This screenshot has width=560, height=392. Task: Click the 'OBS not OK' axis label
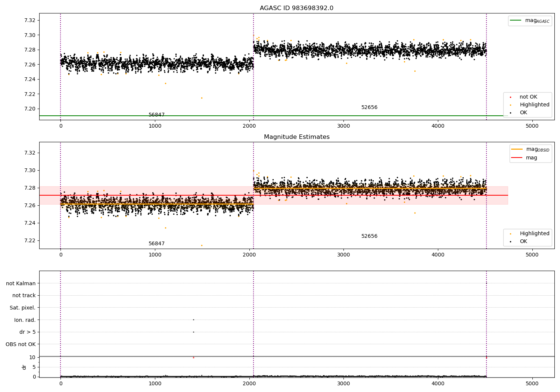21,344
